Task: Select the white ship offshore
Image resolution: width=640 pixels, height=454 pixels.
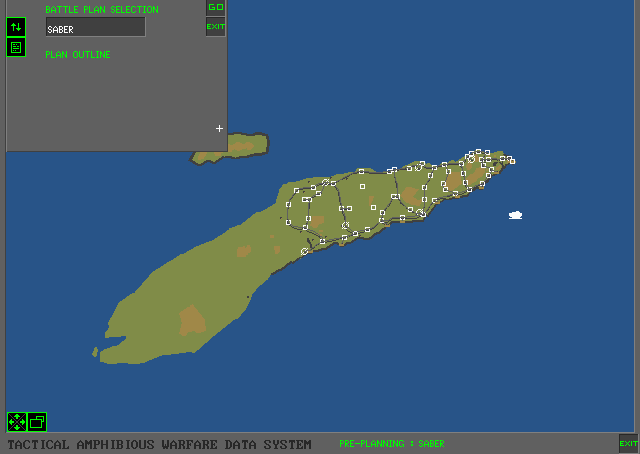Action: 516,214
